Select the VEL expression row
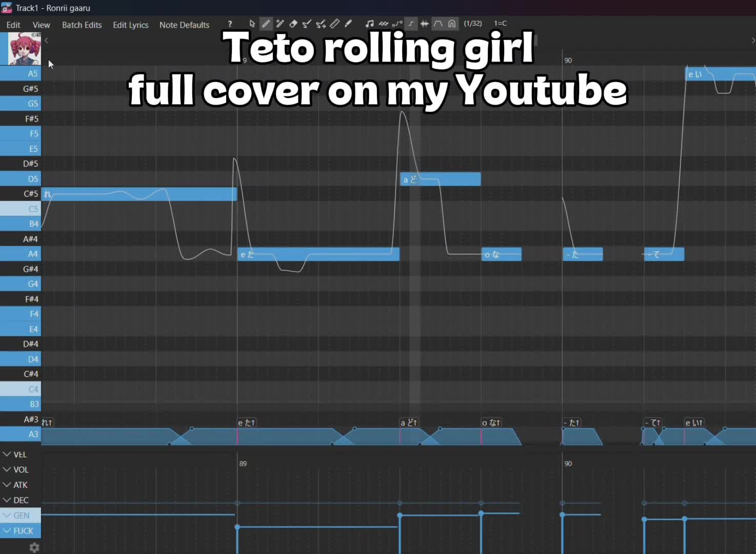 point(21,454)
